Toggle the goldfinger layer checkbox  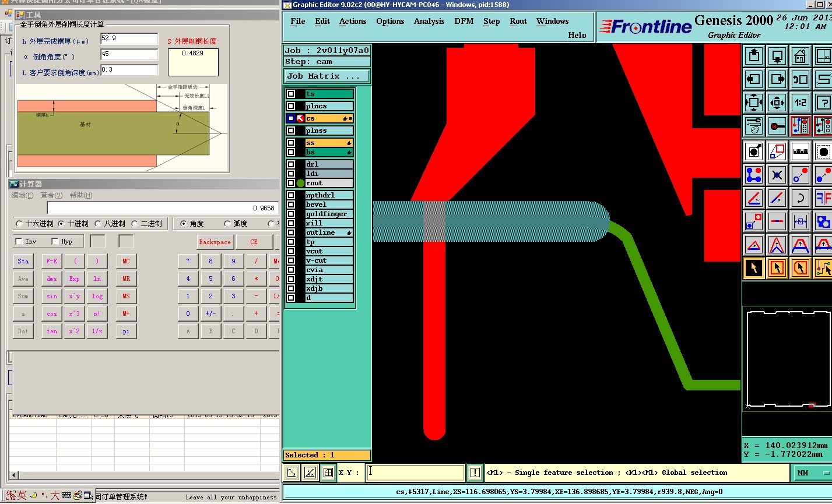tap(291, 214)
